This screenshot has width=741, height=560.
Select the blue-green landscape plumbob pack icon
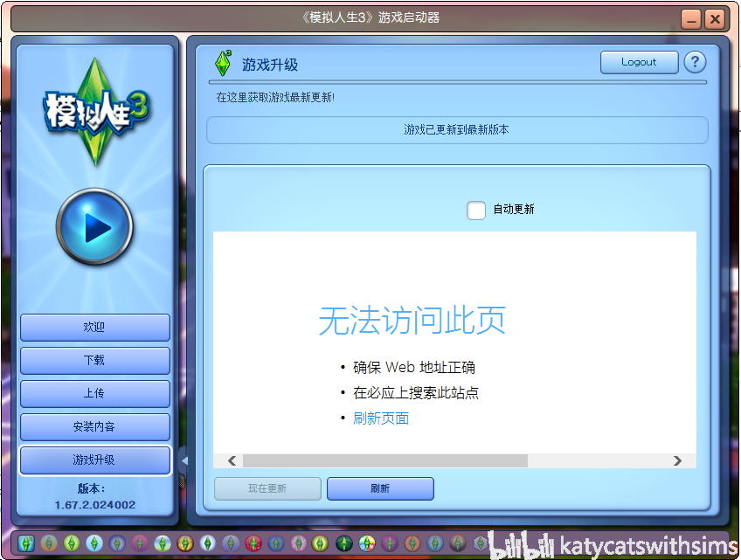[163, 543]
